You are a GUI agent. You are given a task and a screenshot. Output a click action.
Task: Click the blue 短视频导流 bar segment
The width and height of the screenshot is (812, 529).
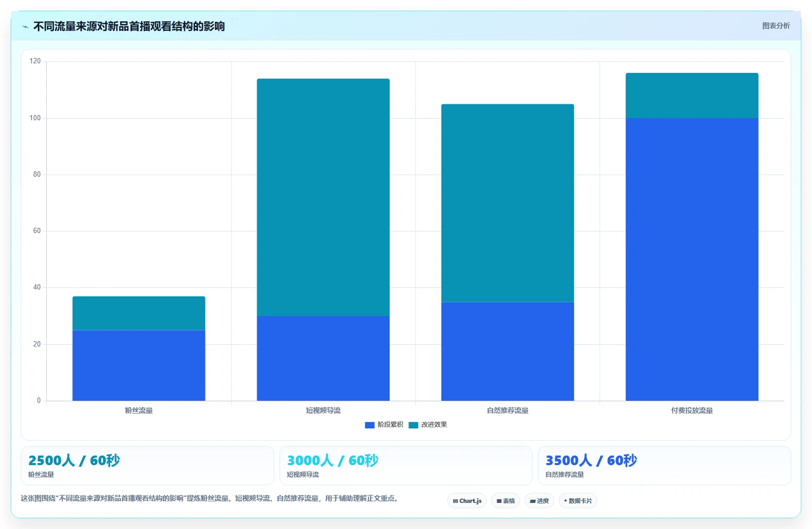(x=323, y=358)
